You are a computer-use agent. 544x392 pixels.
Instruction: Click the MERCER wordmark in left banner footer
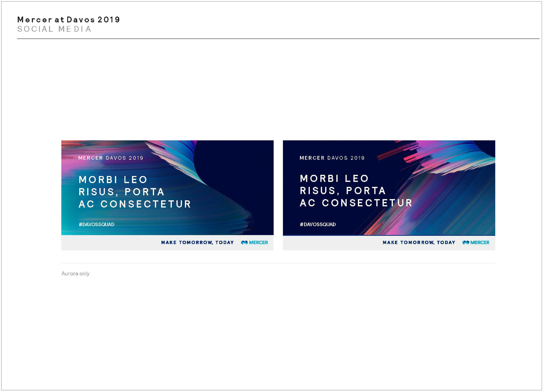tap(258, 242)
